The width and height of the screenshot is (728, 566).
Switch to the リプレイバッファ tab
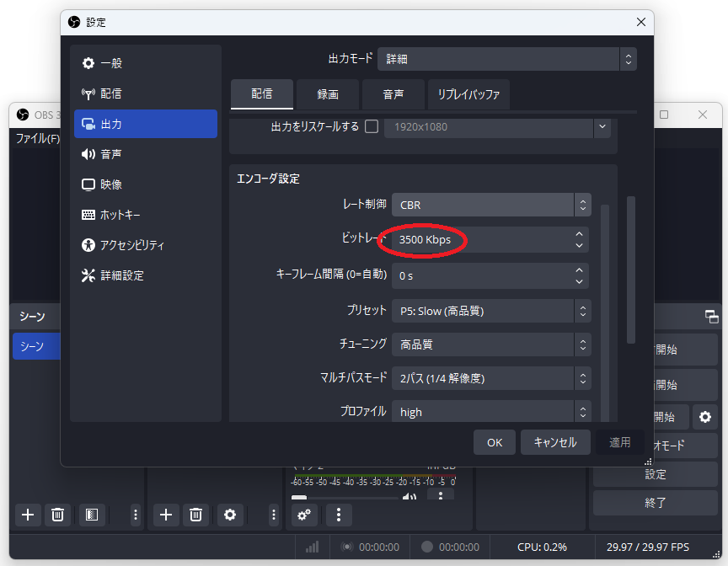(468, 94)
